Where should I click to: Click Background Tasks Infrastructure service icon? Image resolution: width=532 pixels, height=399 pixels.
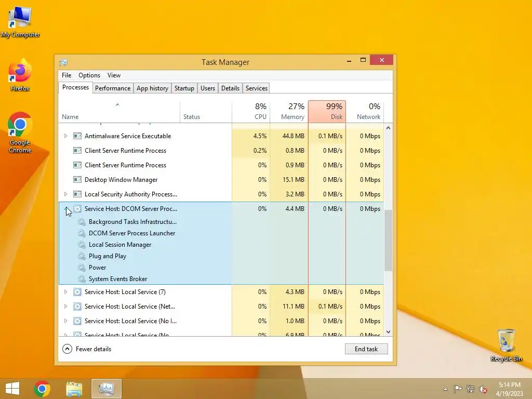pos(82,222)
